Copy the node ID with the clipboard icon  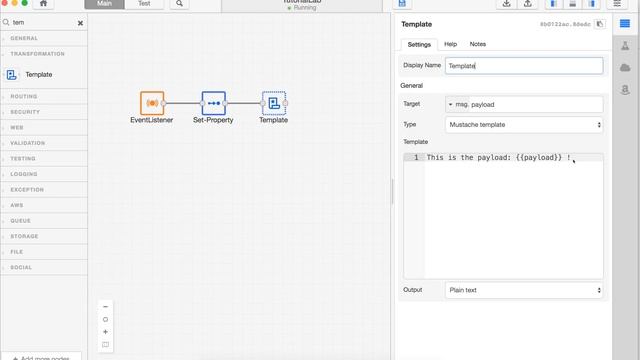600,24
